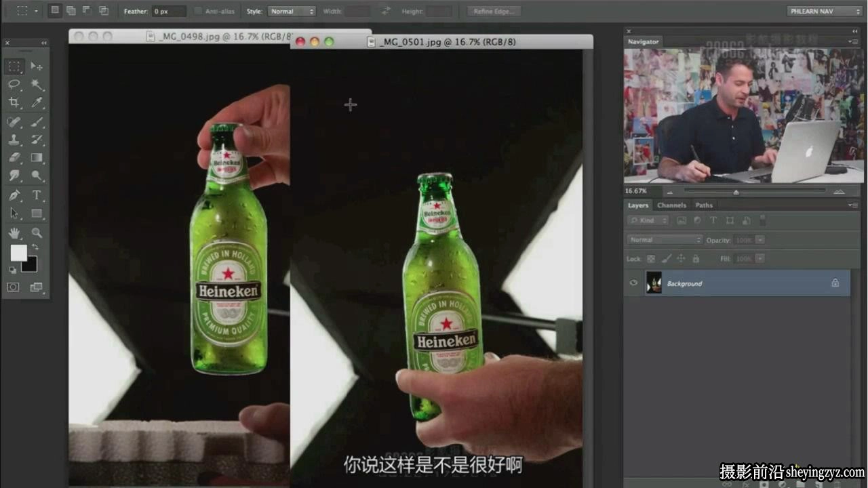868x488 pixels.
Task: Select the Gradient tool
Action: tap(37, 157)
